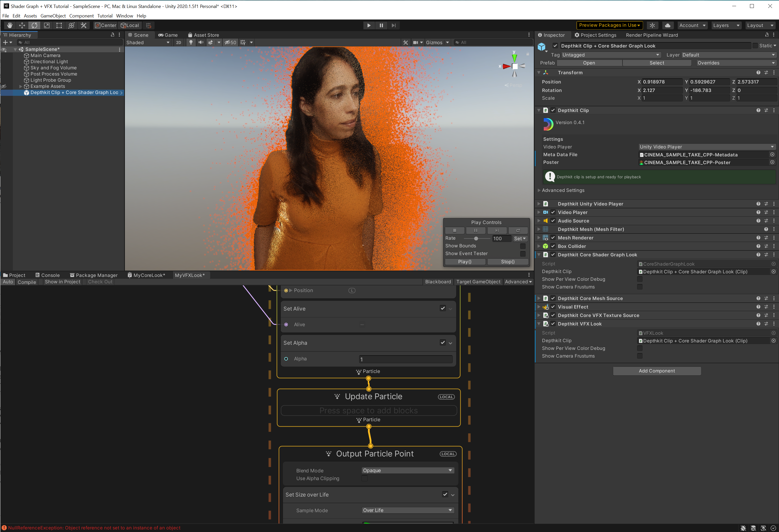This screenshot has height=532, width=779.
Task: Open the Tutorial menu
Action: [x=105, y=16]
